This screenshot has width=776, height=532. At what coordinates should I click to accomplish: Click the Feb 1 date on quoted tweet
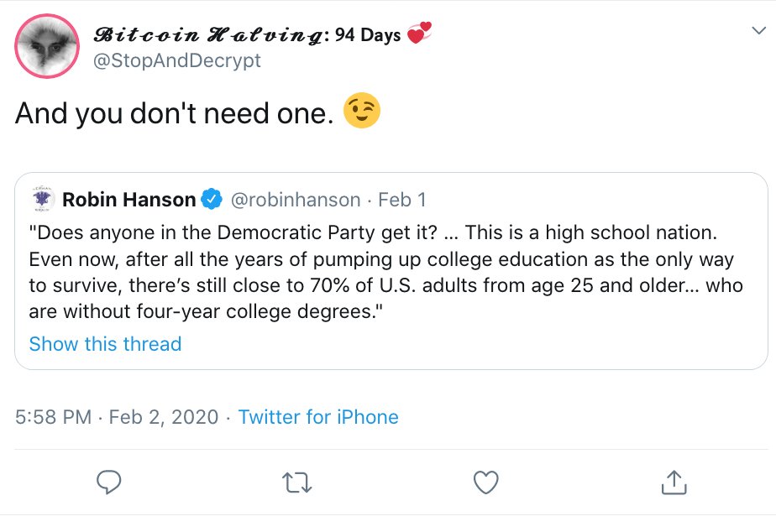click(402, 200)
